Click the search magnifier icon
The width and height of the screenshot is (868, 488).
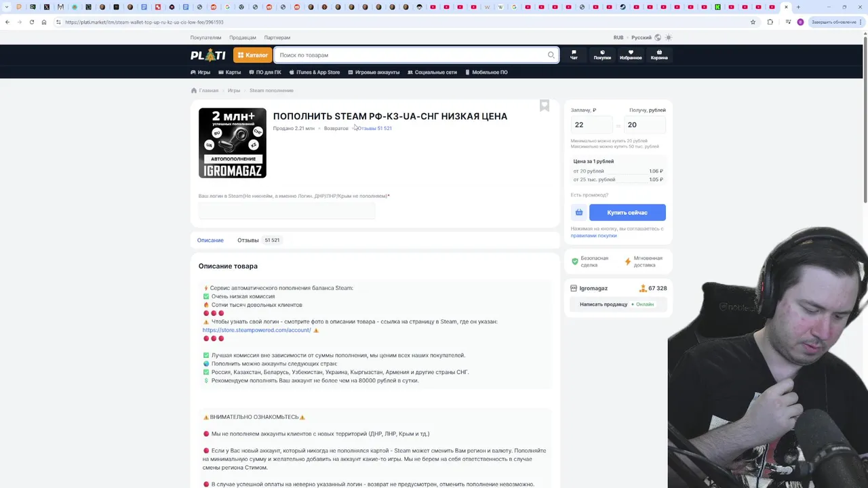point(551,55)
